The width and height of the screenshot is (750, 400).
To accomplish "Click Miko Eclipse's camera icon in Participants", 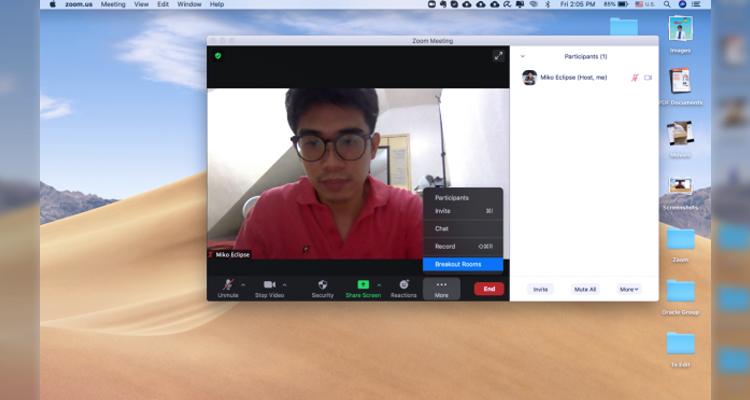I will coord(648,78).
